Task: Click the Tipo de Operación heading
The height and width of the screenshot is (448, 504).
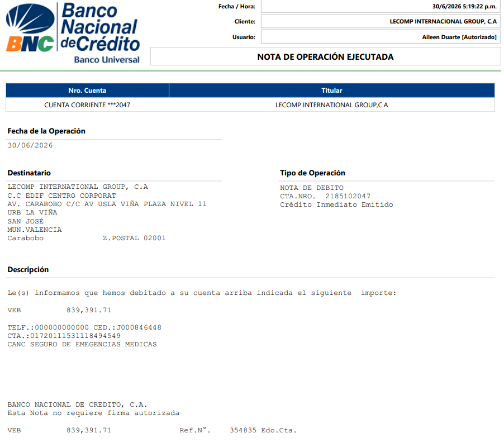Action: tap(312, 173)
